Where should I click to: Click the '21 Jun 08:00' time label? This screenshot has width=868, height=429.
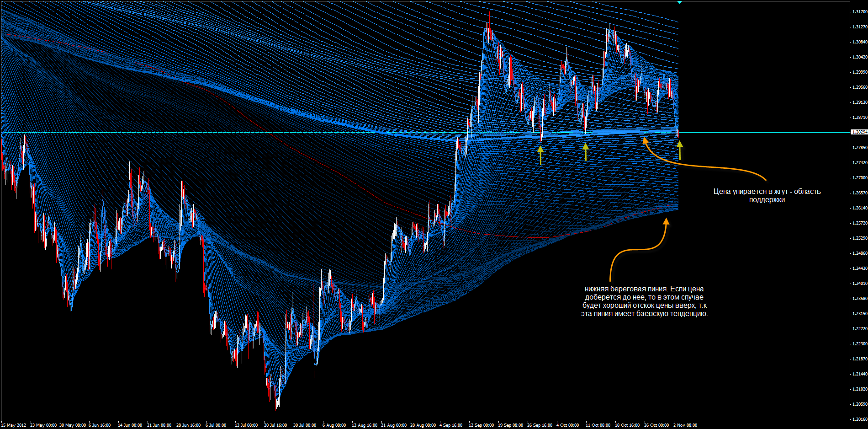(x=159, y=425)
